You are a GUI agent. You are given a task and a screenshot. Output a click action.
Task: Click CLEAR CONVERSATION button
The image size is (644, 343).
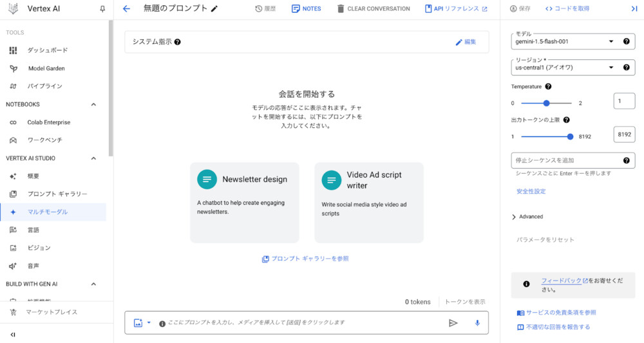point(374,8)
